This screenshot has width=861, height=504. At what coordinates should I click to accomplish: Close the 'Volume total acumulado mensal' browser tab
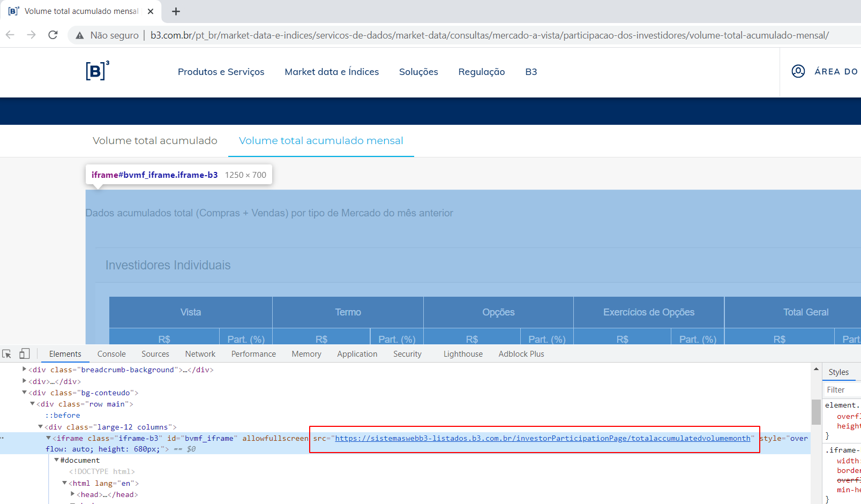[x=151, y=11]
